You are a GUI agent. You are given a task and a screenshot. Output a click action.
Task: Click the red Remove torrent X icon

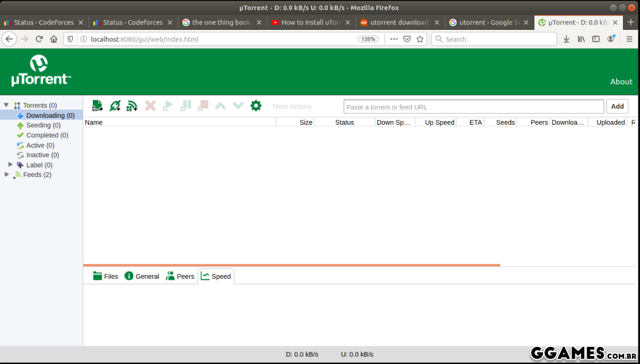point(150,106)
